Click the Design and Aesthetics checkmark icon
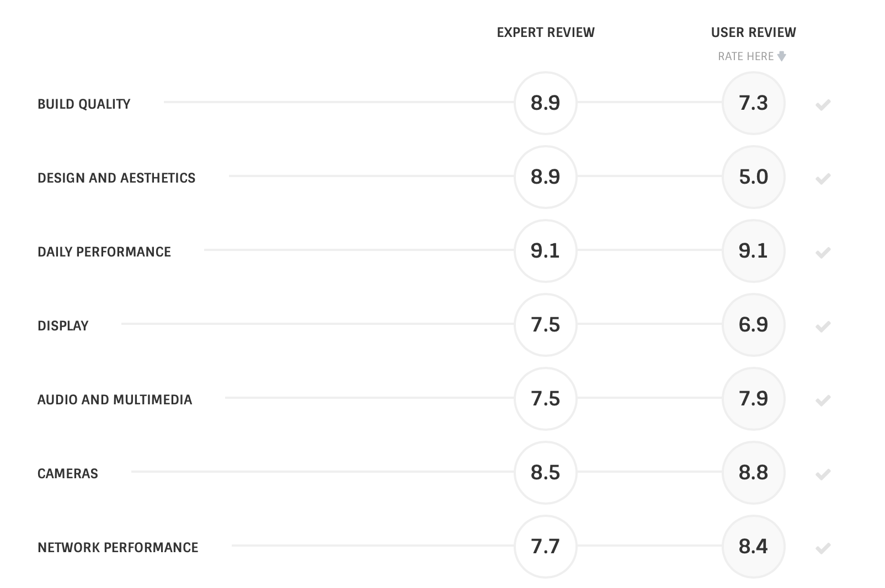Viewport: 885px width, 588px height. [x=823, y=179]
